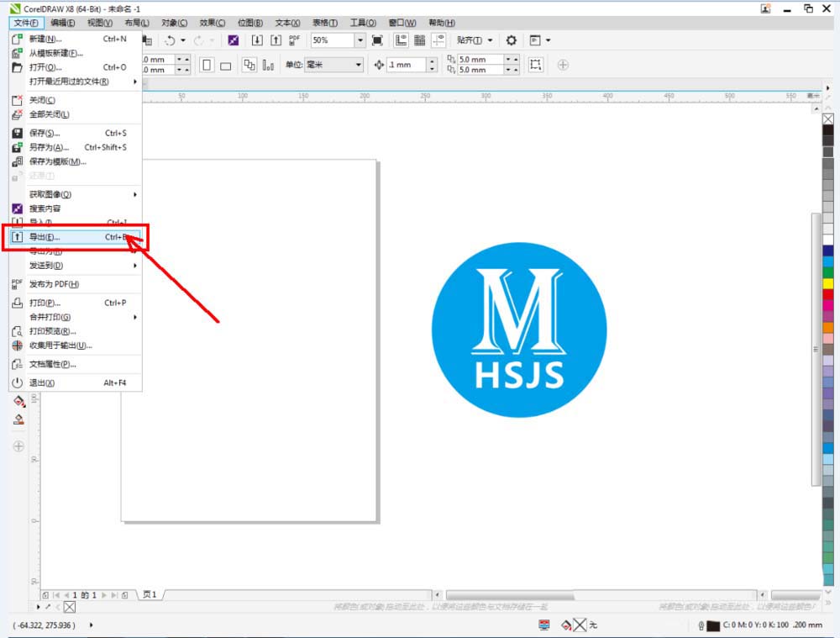The height and width of the screenshot is (638, 840).
Task: Open Options gear icon
Action: [511, 40]
